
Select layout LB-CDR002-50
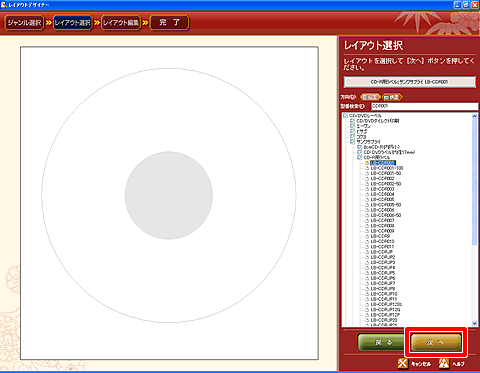pos(386,184)
